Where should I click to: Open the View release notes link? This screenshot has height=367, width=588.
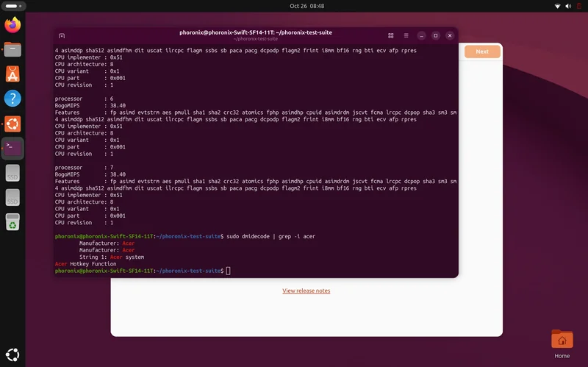click(x=306, y=291)
